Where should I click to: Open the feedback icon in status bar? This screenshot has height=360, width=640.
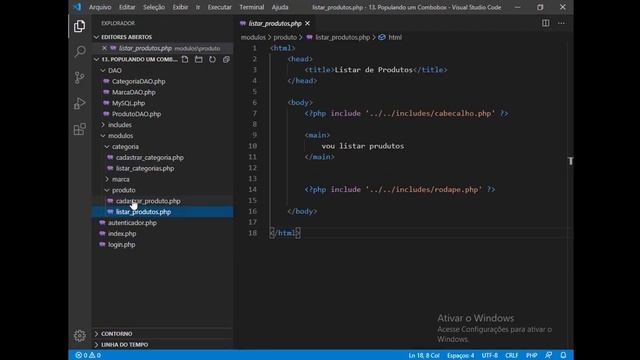548,355
